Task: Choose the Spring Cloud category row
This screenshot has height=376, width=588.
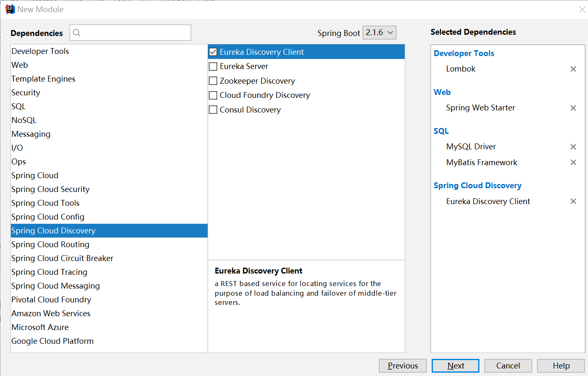Action: pos(109,175)
